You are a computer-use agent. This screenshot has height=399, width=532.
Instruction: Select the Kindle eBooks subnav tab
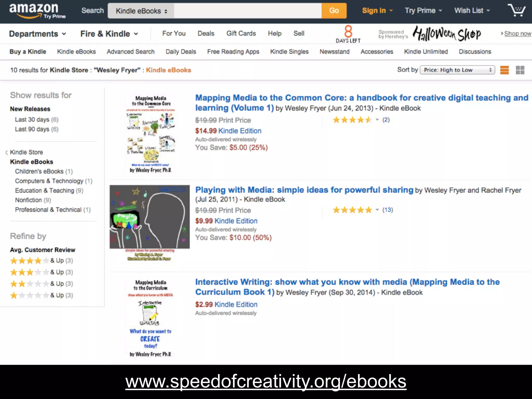click(76, 52)
